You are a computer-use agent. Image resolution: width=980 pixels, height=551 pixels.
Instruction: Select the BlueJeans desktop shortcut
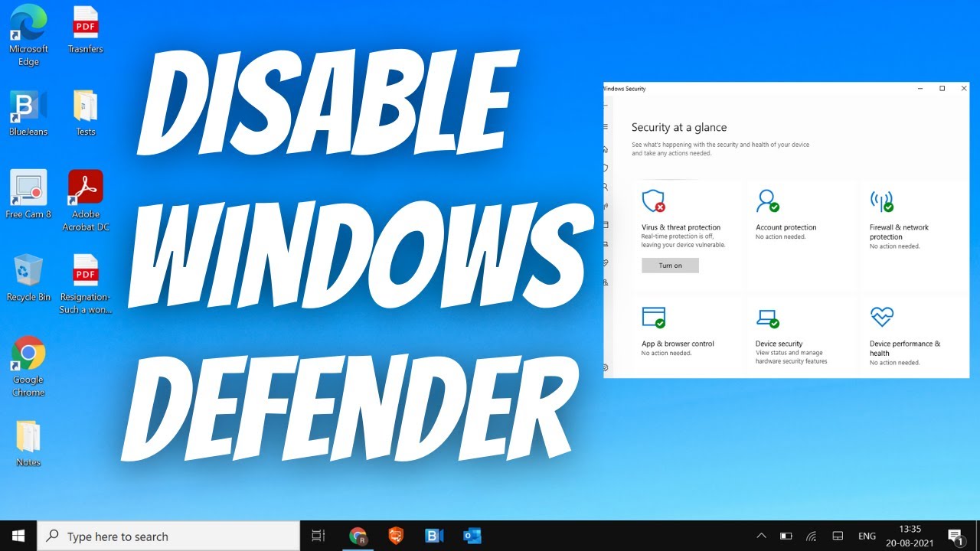(x=28, y=112)
